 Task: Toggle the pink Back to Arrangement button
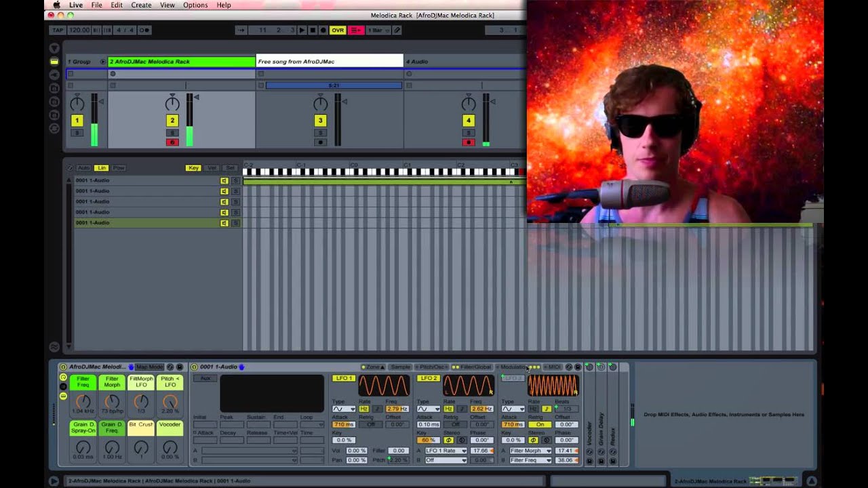click(x=356, y=30)
